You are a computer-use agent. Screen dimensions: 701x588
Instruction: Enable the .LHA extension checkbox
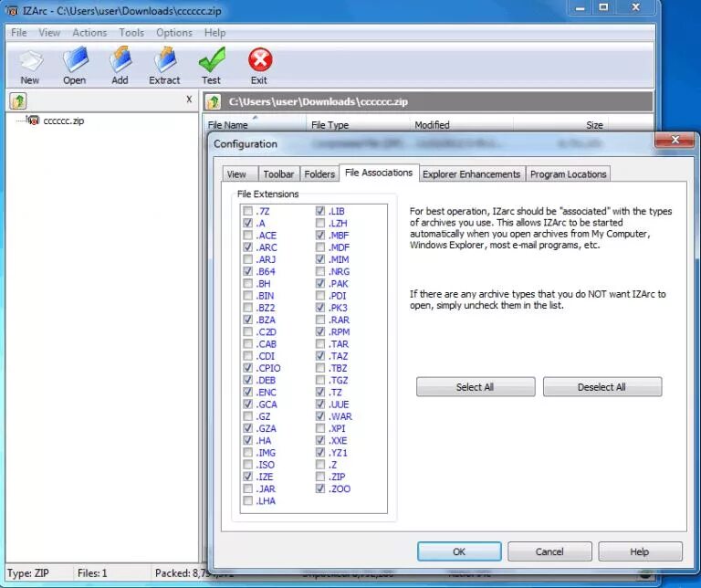coord(247,501)
